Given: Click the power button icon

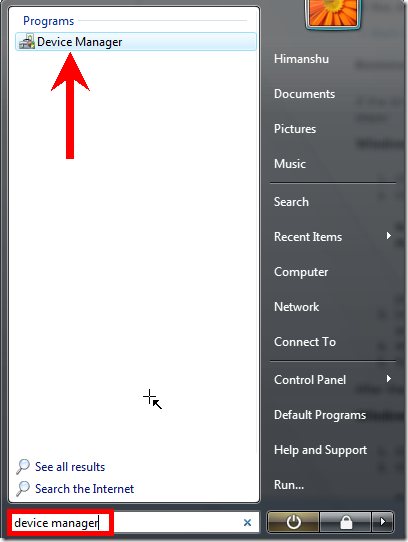Looking at the screenshot, I should pyautogui.click(x=294, y=522).
